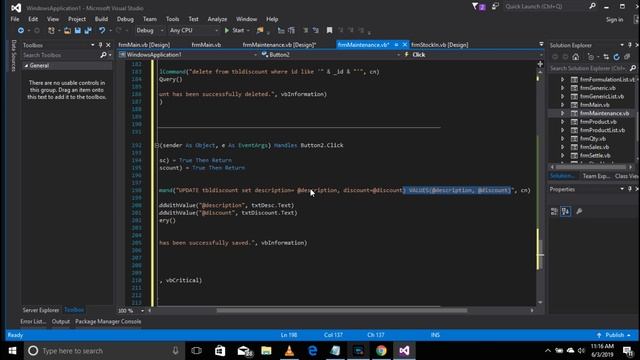Click the feedback icon beside Quick Launch

495,7
